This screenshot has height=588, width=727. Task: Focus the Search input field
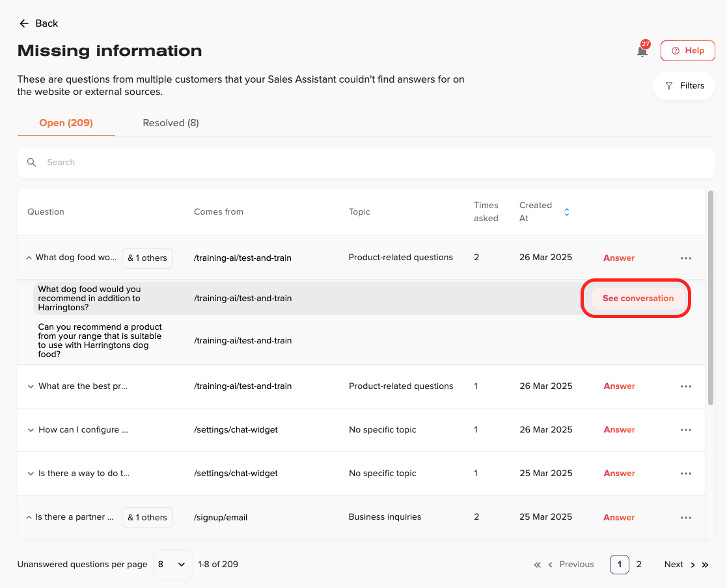366,163
